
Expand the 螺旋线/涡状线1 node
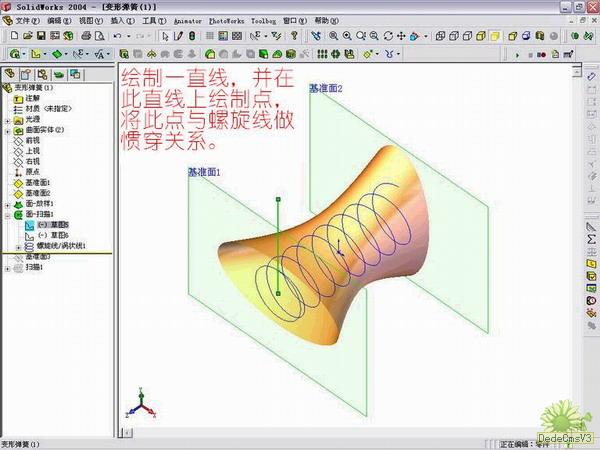[x=19, y=245]
